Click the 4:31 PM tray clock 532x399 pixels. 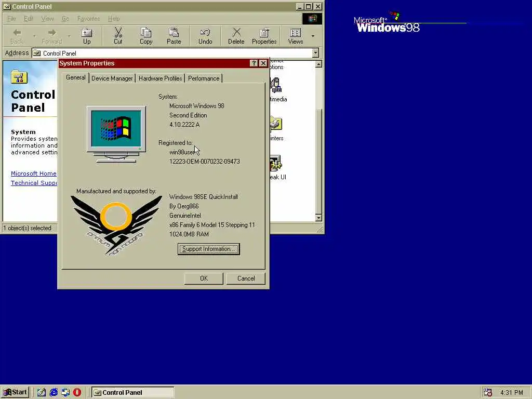[x=512, y=393]
